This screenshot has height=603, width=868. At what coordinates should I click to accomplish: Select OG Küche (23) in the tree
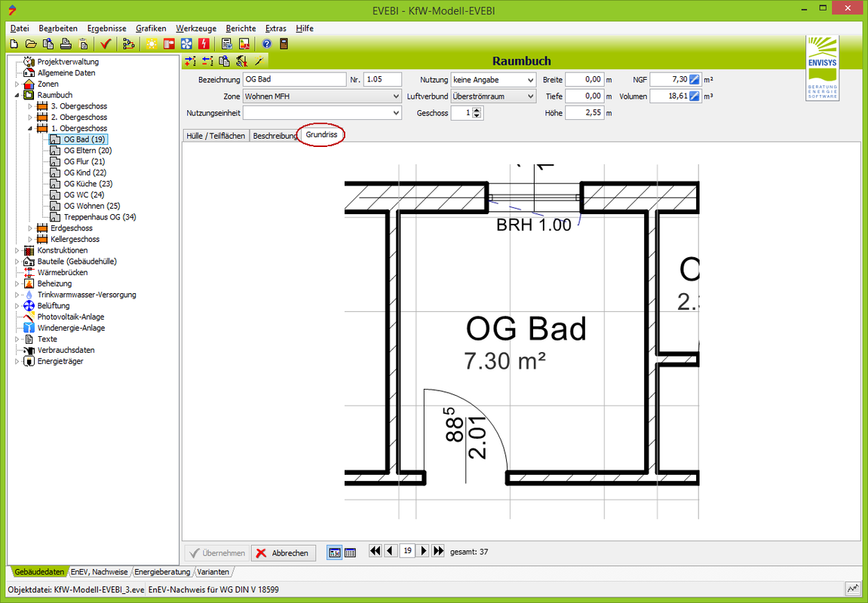(x=87, y=183)
